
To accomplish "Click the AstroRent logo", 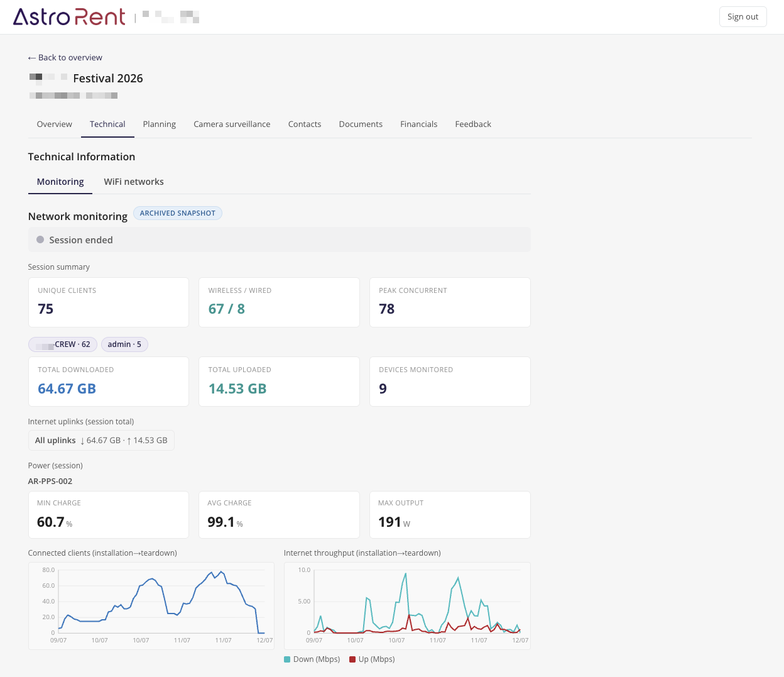I will [69, 17].
